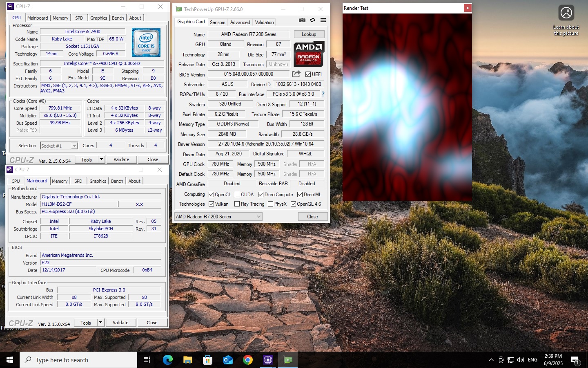
Task: Toggle the Ray Tracing checkbox
Action: pyautogui.click(x=237, y=204)
